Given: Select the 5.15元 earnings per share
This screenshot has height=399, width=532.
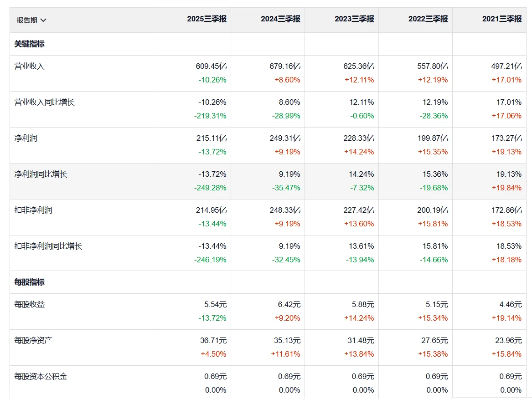Looking at the screenshot, I should 437,304.
